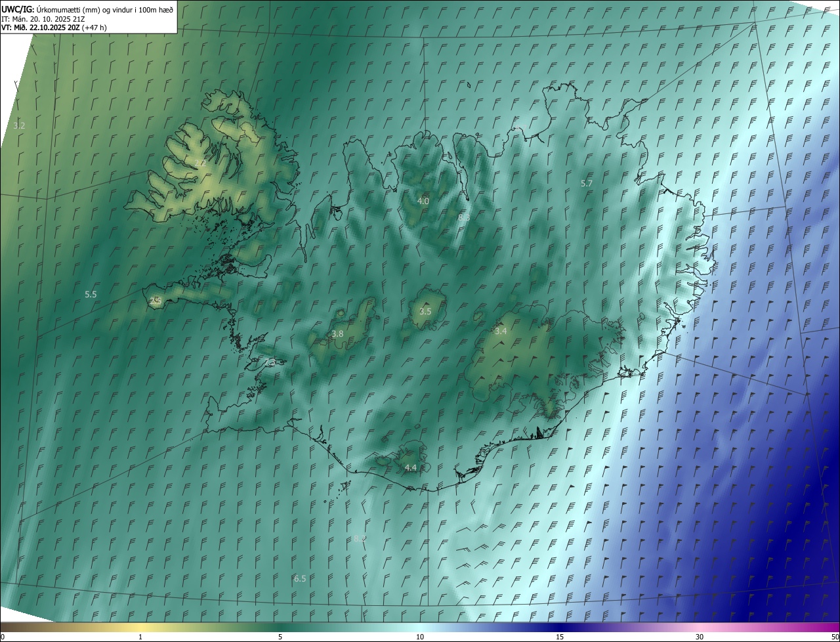840x642 pixels.
Task: Click the UWC/IG Úrkomumætti map title
Action: (x=89, y=9)
